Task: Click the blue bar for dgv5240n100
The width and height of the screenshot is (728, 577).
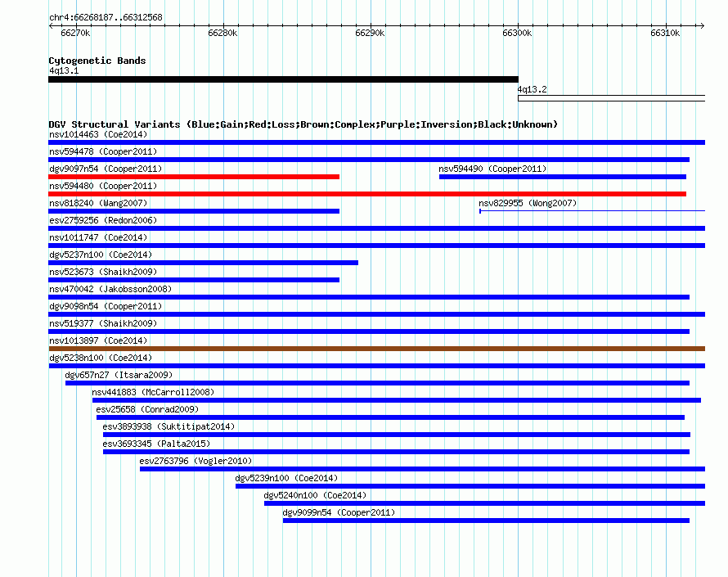Action: pos(485,503)
